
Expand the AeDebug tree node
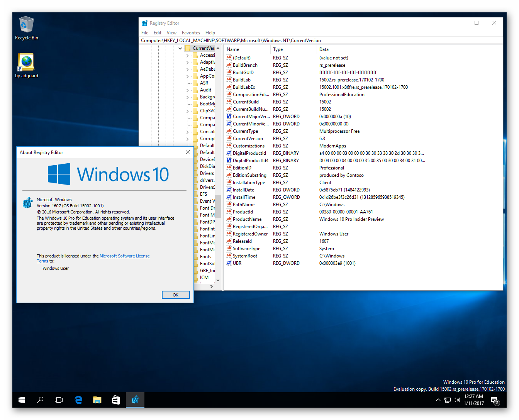tap(188, 69)
